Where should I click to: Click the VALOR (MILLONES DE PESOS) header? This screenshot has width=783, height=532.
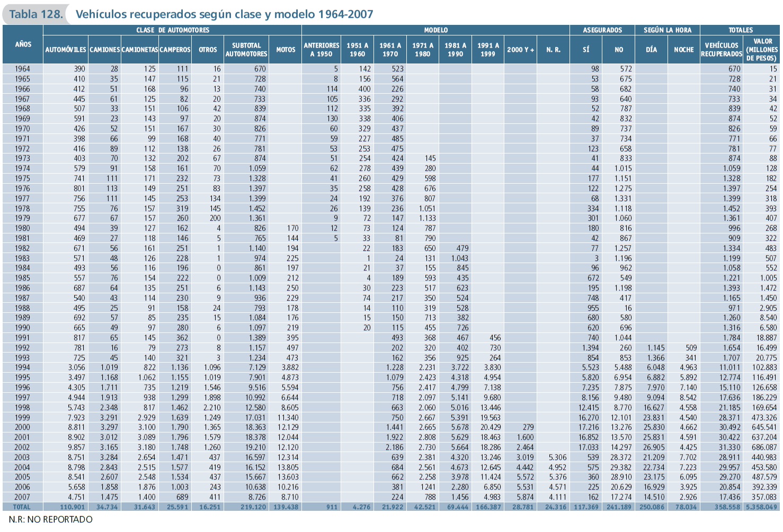[762, 50]
